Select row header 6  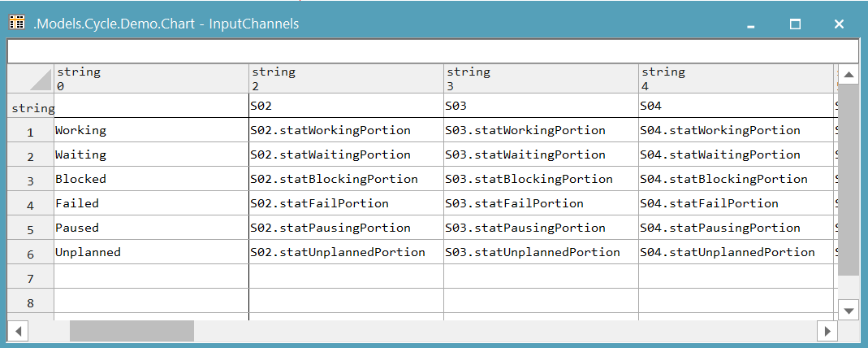[x=31, y=253]
